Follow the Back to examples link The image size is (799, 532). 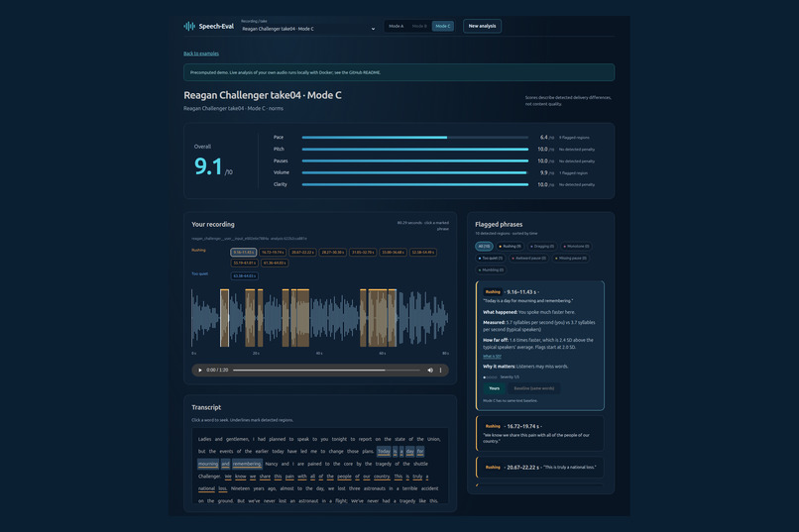click(x=201, y=53)
